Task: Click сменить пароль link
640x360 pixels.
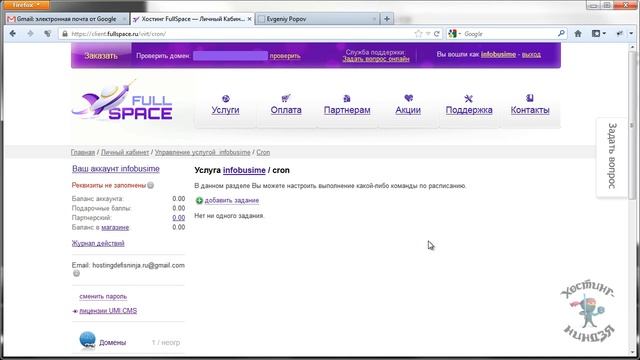Action: tap(103, 296)
